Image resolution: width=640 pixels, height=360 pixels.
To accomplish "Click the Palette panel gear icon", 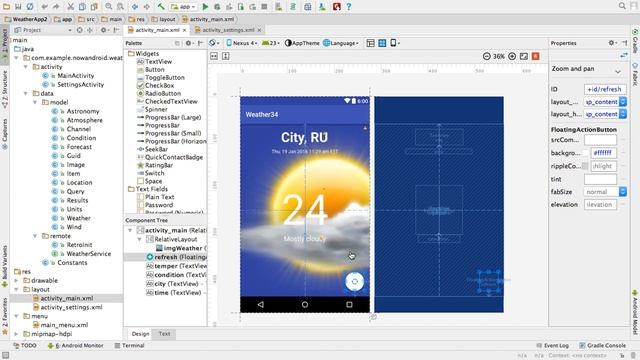I will (x=189, y=43).
